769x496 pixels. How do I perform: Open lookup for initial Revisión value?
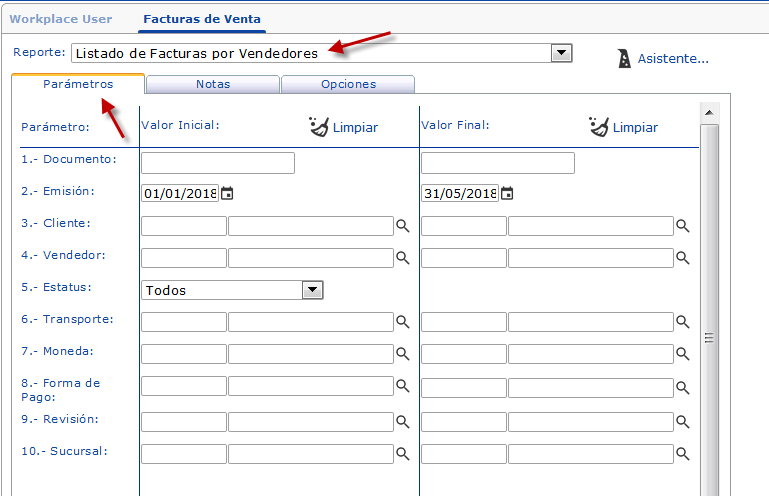tap(403, 422)
